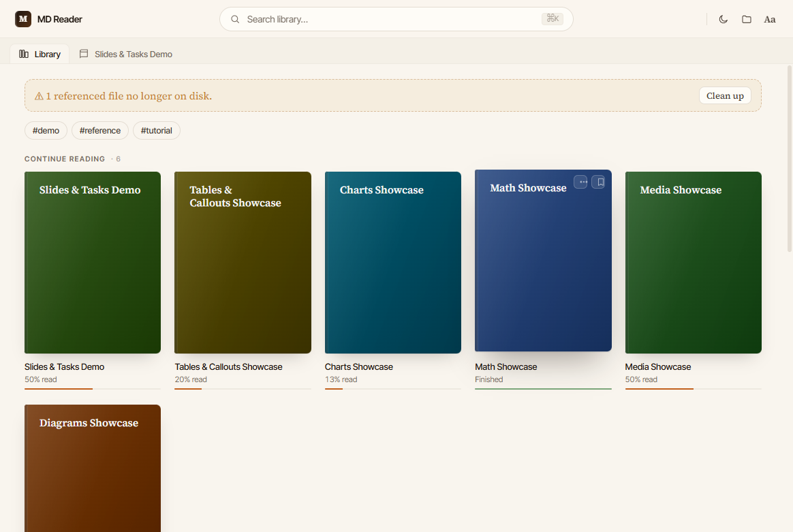Filter by #tutorial tag
The height and width of the screenshot is (532, 793).
click(x=156, y=131)
